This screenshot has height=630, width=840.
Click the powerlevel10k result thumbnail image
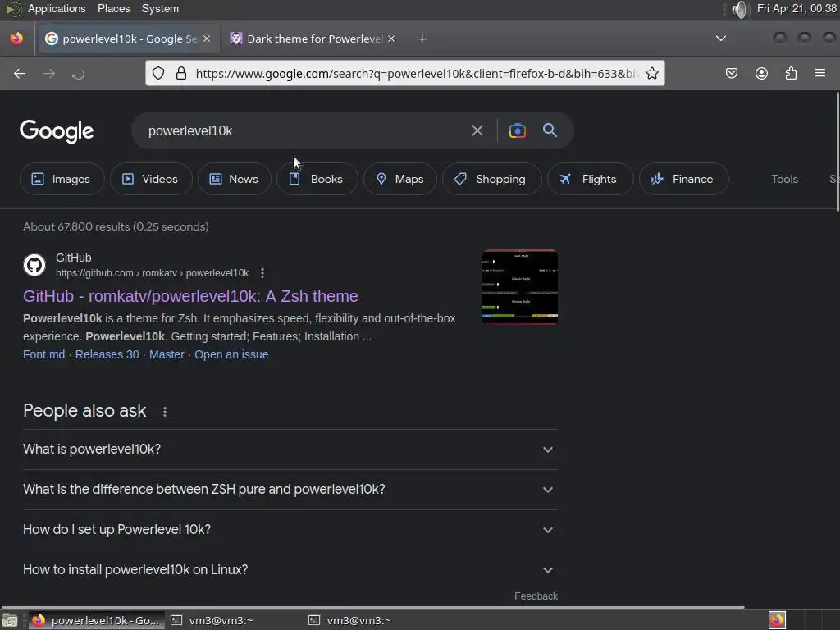point(519,287)
